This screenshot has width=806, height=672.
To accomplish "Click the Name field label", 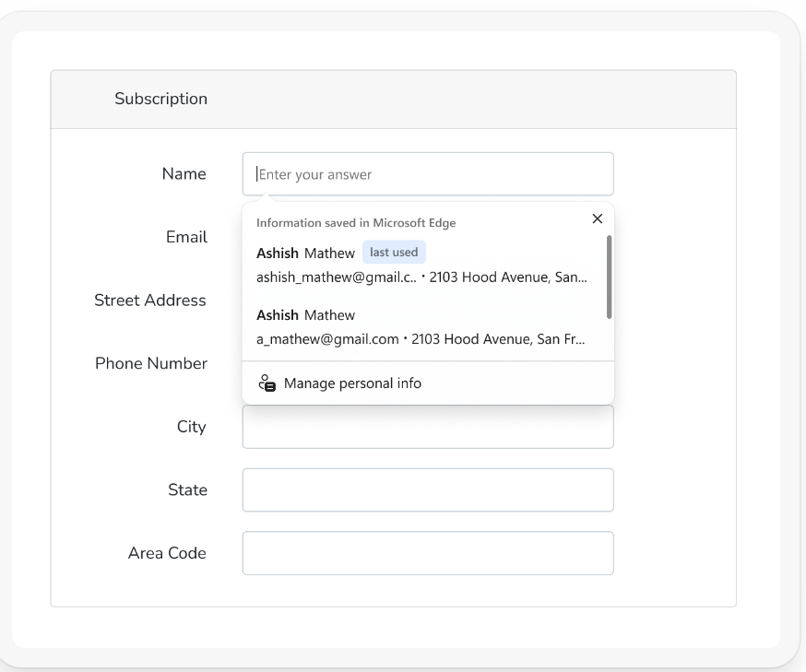I will tap(184, 174).
